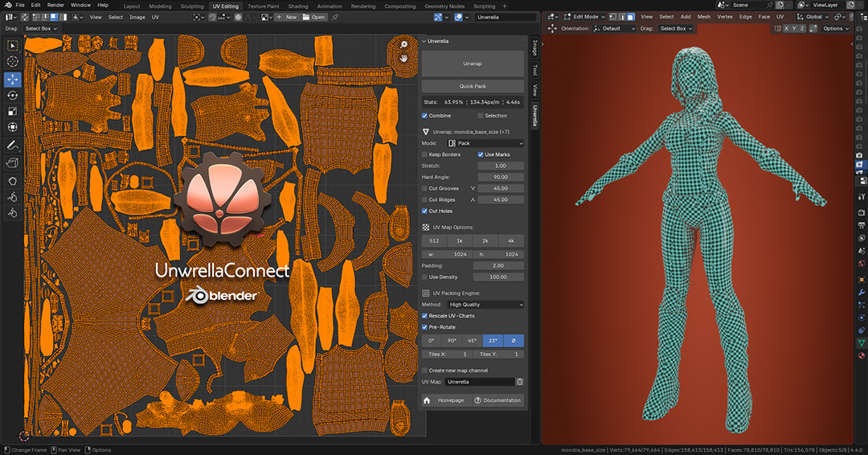Image resolution: width=868 pixels, height=455 pixels.
Task: Enable the Cut Grooves checkbox
Action: 424,188
